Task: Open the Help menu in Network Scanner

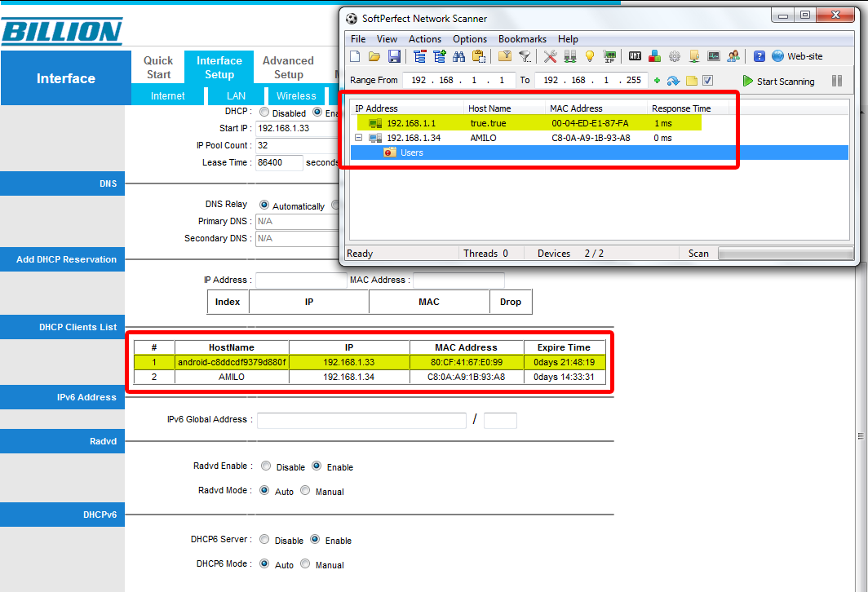Action: pyautogui.click(x=568, y=38)
